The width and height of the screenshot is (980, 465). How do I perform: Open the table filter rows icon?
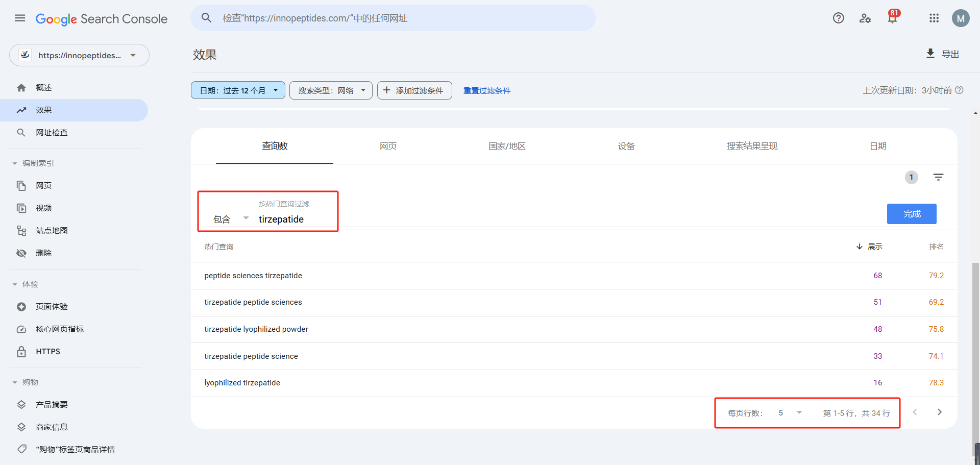pos(938,177)
